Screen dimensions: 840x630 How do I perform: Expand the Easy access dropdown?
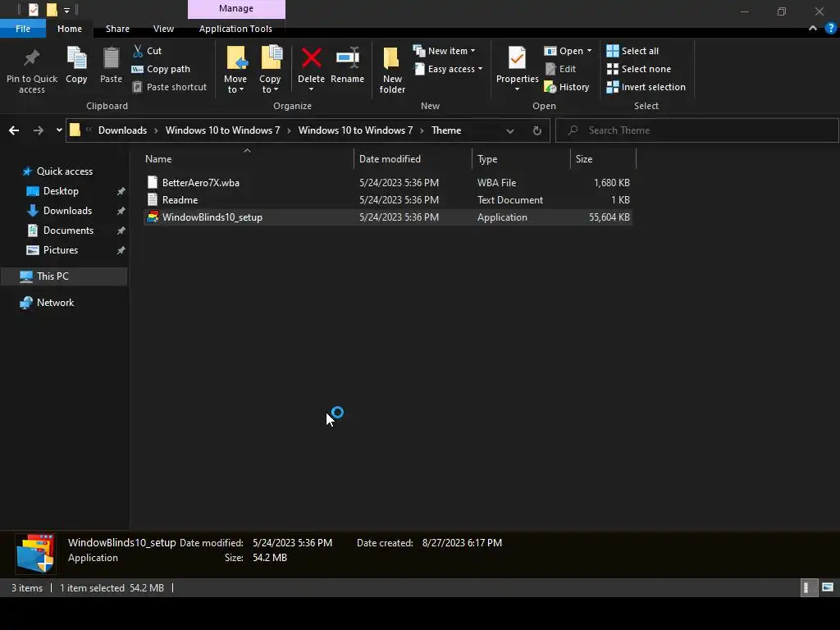click(448, 69)
